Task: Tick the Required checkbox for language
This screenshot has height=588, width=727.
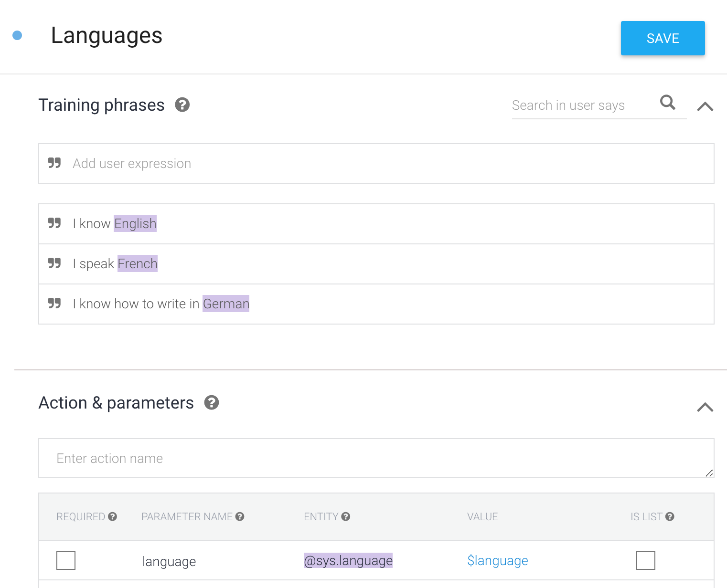Action: pos(66,560)
